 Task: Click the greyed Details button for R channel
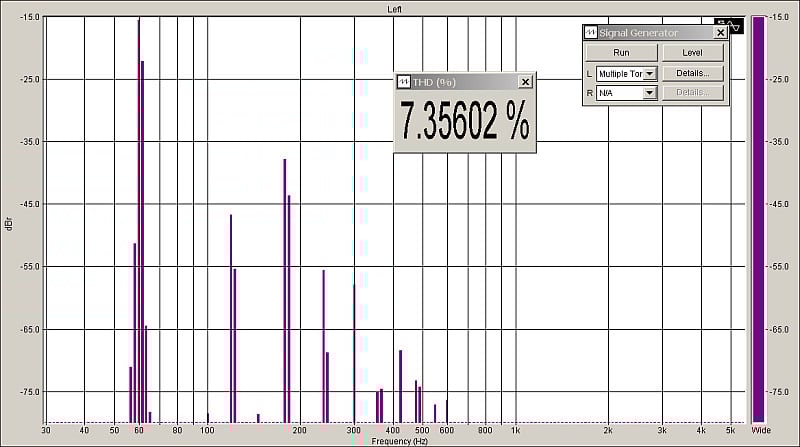point(692,93)
